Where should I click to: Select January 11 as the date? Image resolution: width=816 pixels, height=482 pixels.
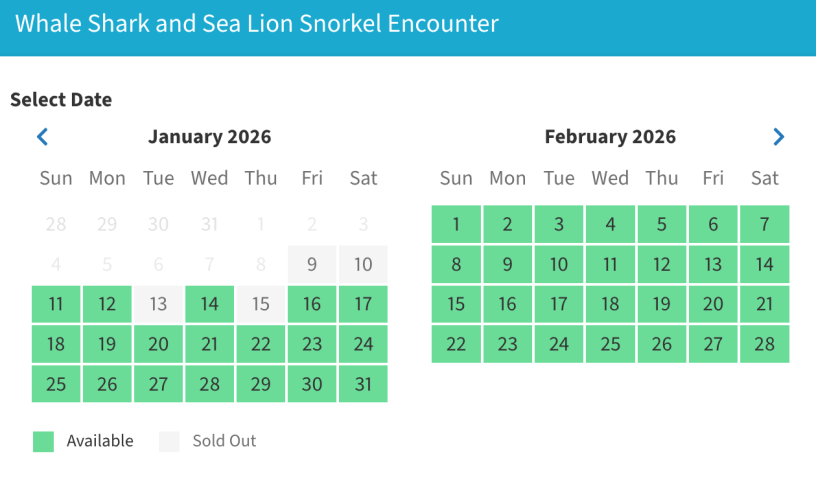[x=56, y=304]
